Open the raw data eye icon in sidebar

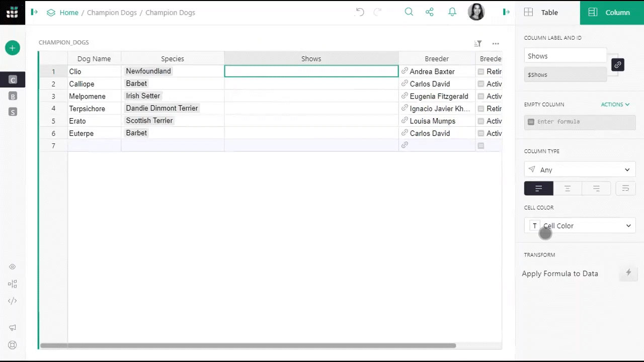click(x=12, y=266)
